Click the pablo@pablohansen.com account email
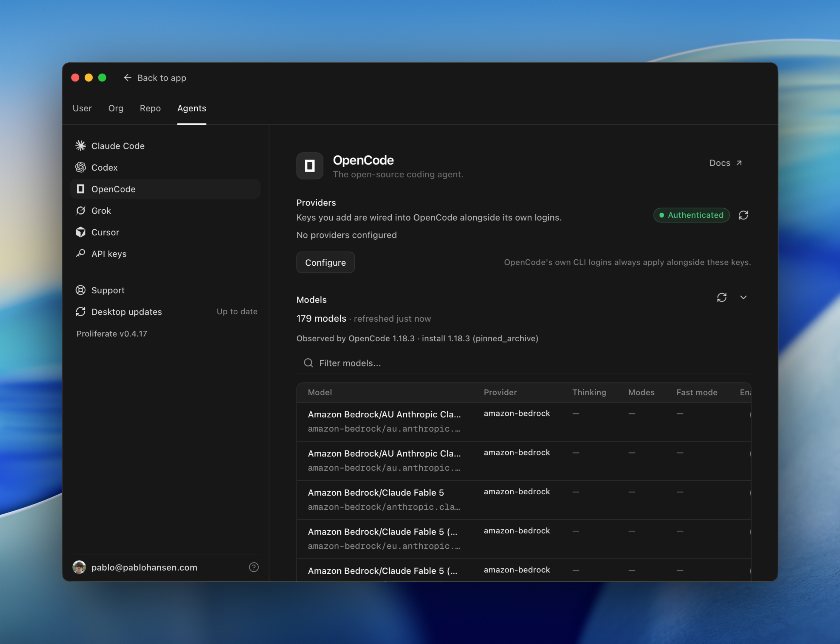Screen dimensions: 840x644 [x=144, y=567]
